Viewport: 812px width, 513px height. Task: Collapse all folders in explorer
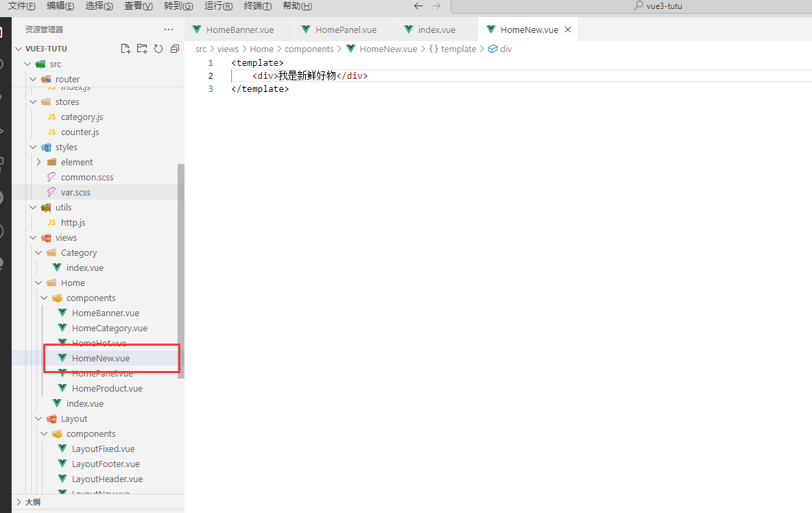[x=174, y=48]
